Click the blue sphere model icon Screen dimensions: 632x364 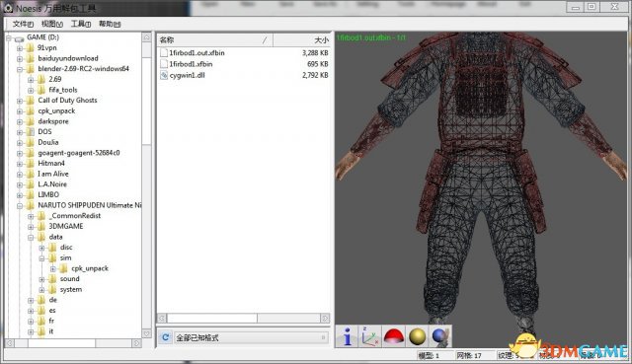(x=439, y=336)
